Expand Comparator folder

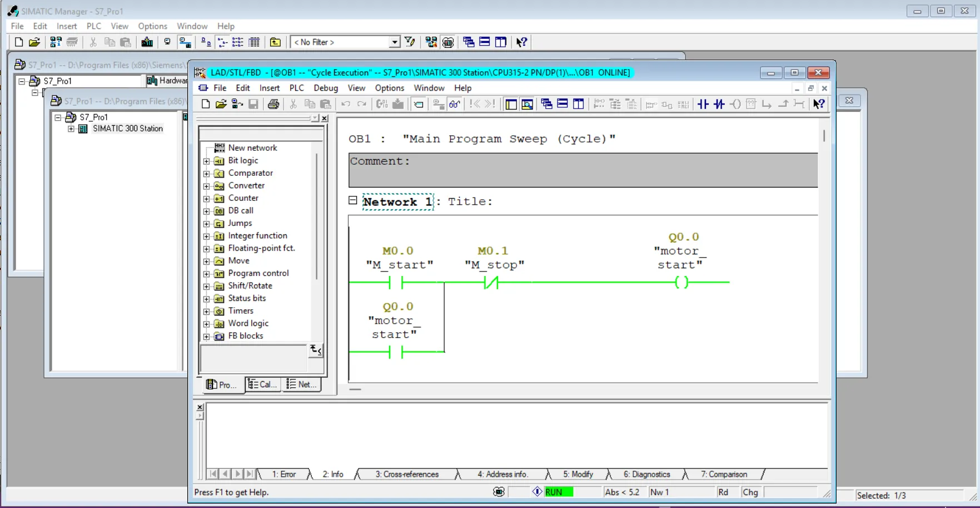206,174
